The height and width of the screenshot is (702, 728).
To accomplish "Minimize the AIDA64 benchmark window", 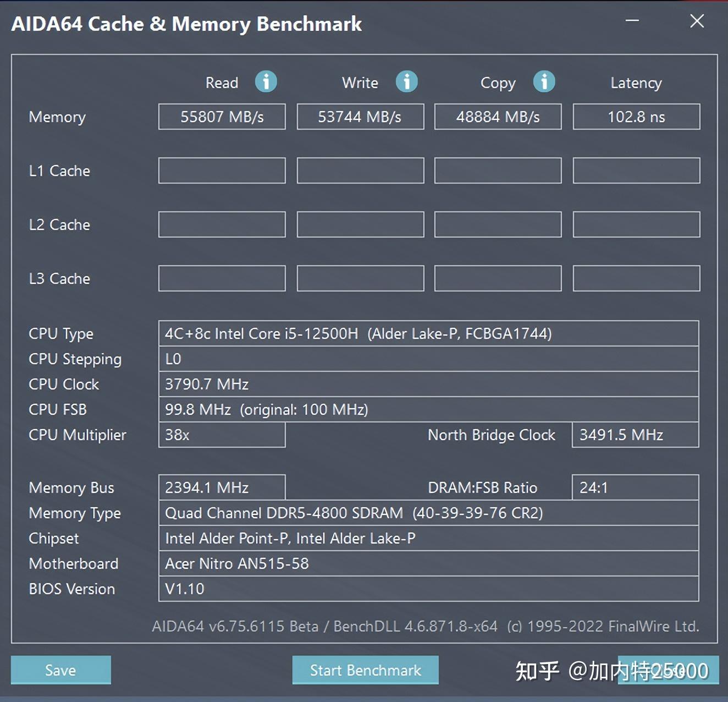I will pos(632,21).
